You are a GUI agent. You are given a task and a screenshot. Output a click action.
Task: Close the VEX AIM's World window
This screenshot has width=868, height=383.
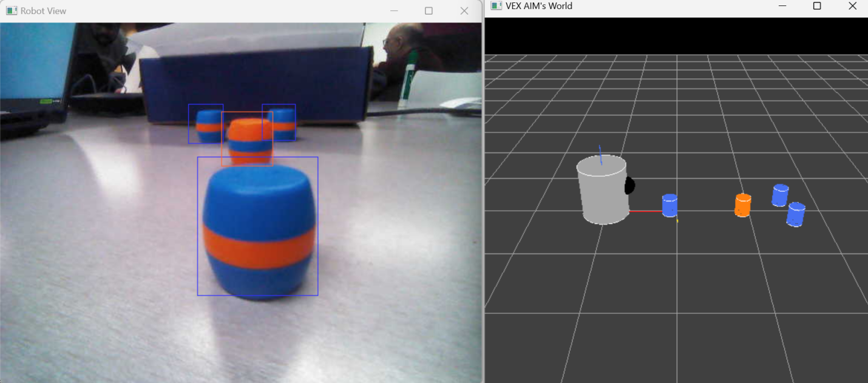click(852, 6)
